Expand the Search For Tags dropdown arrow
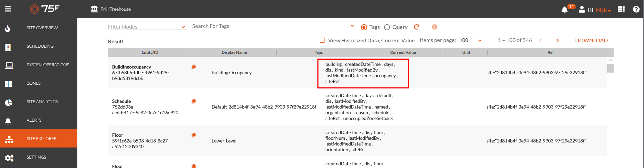The width and height of the screenshot is (644, 168). coord(352,26)
